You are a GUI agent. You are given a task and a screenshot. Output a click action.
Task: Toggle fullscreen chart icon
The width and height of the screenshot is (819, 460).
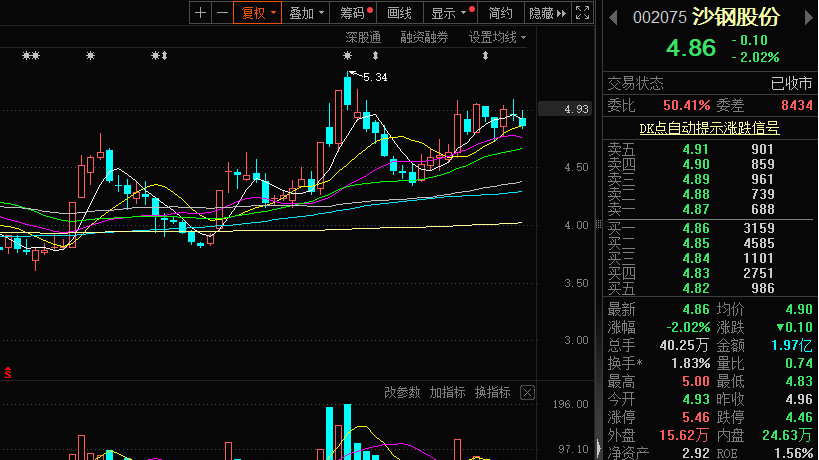[x=582, y=13]
